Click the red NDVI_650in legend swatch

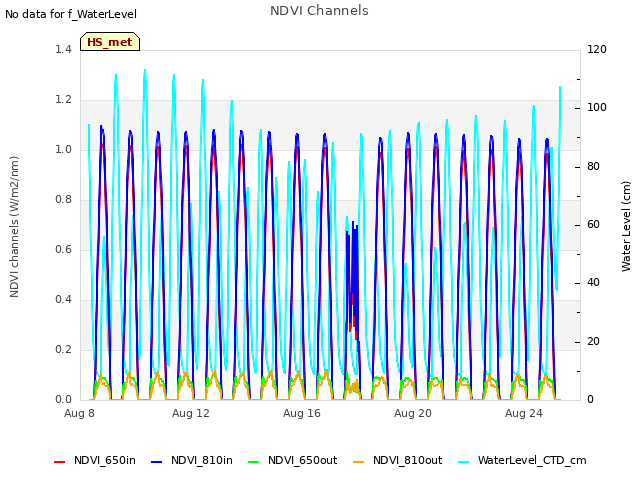tap(60, 462)
